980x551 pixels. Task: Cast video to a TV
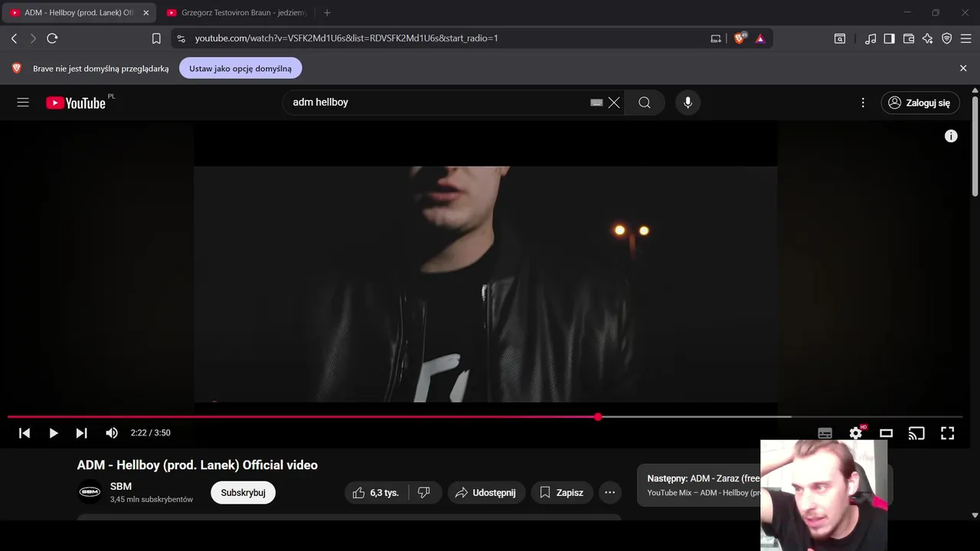click(x=916, y=433)
